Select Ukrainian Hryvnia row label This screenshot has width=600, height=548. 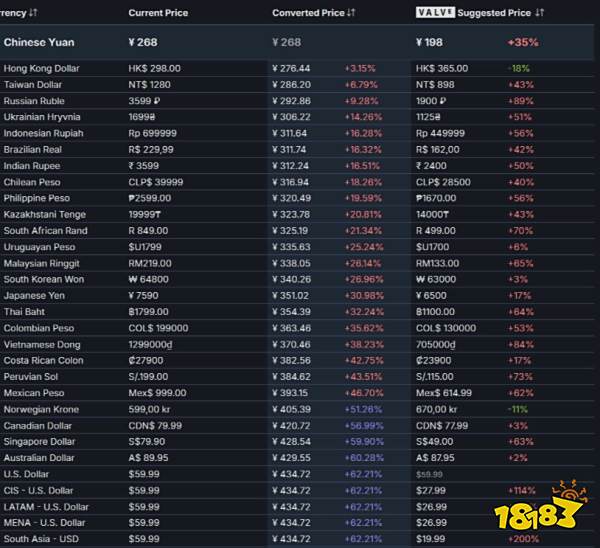pyautogui.click(x=42, y=117)
